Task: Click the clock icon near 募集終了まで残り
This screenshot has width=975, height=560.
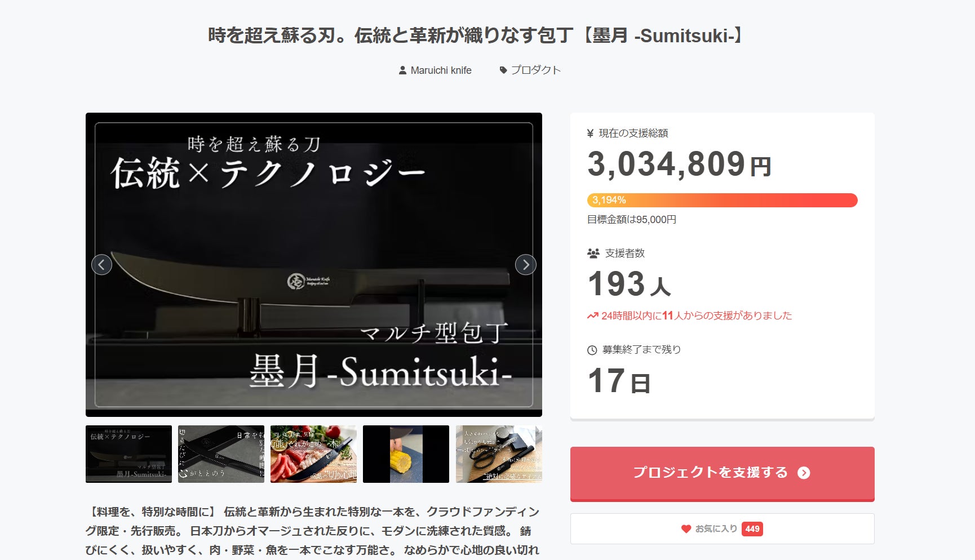Action: coord(592,350)
